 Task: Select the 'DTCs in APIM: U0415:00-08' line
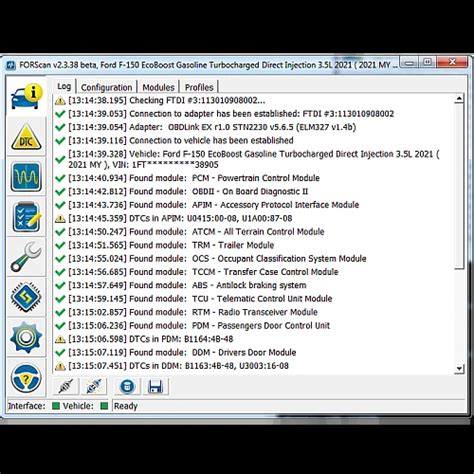tap(173, 218)
